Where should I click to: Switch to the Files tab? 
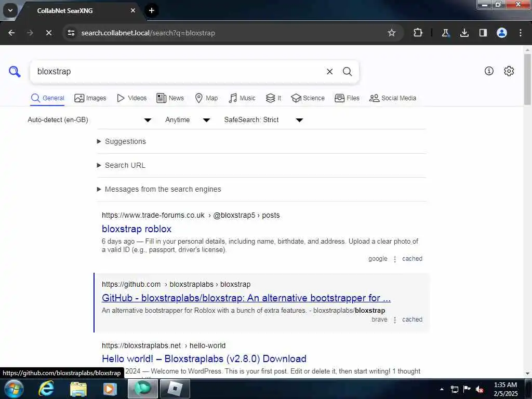347,98
